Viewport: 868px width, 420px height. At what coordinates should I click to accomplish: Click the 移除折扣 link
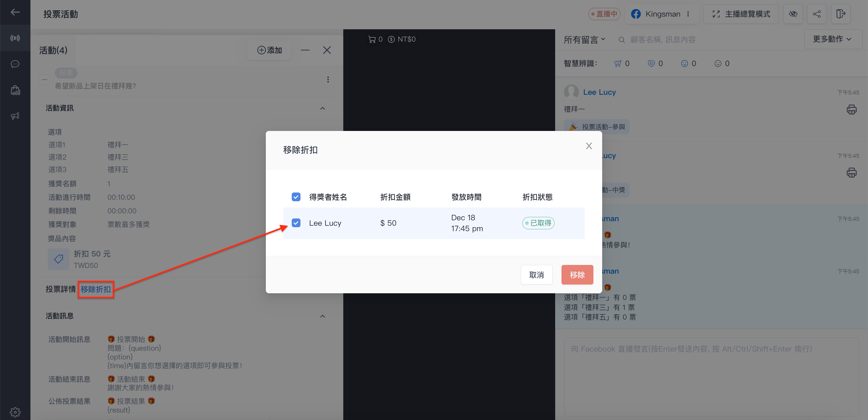[x=96, y=289]
